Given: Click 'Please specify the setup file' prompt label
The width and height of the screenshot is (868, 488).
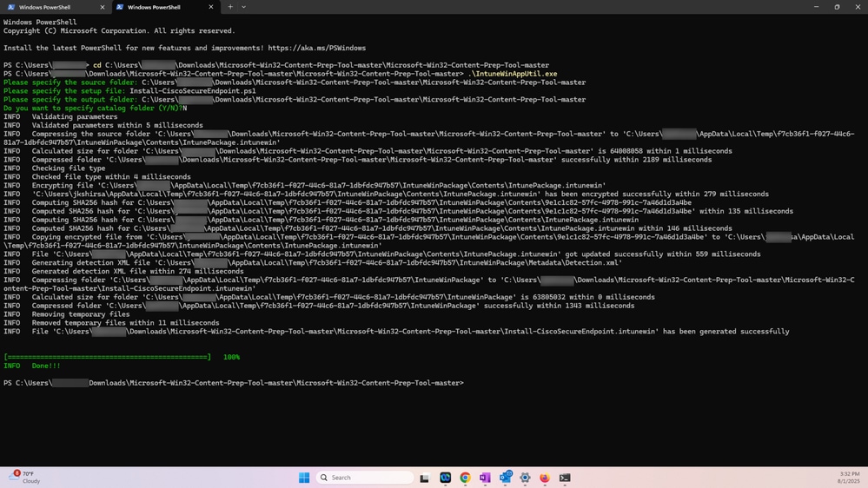Looking at the screenshot, I should 64,90.
